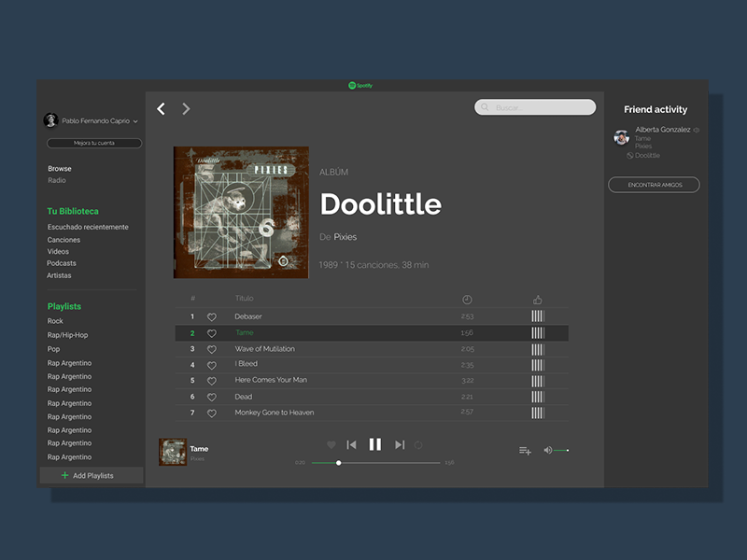Heart Here Comes Your Man track
This screenshot has height=560, width=747.
click(212, 381)
